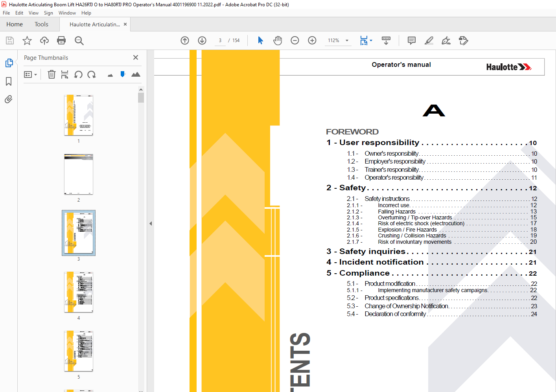Open the File menu
556x392 pixels.
pos(6,13)
